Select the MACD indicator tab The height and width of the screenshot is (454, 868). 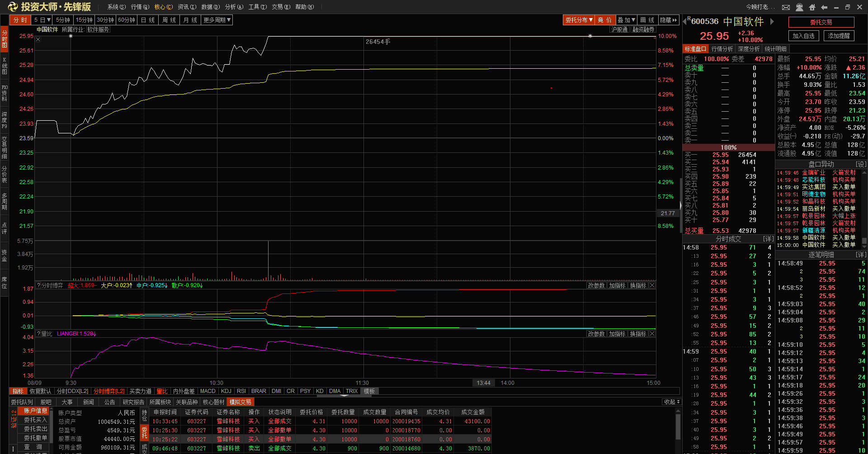(208, 391)
